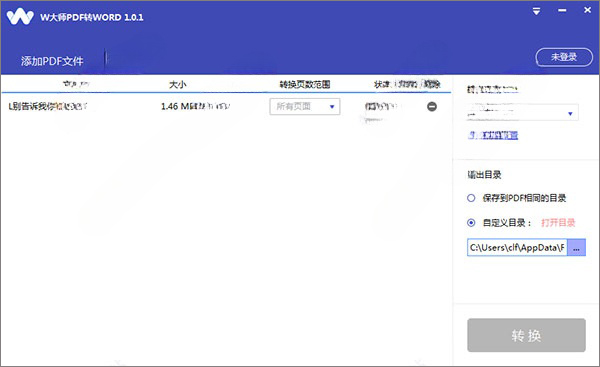Screen dimensions: 600x367
Task: Click the blue underlined link under format
Action: coord(493,135)
